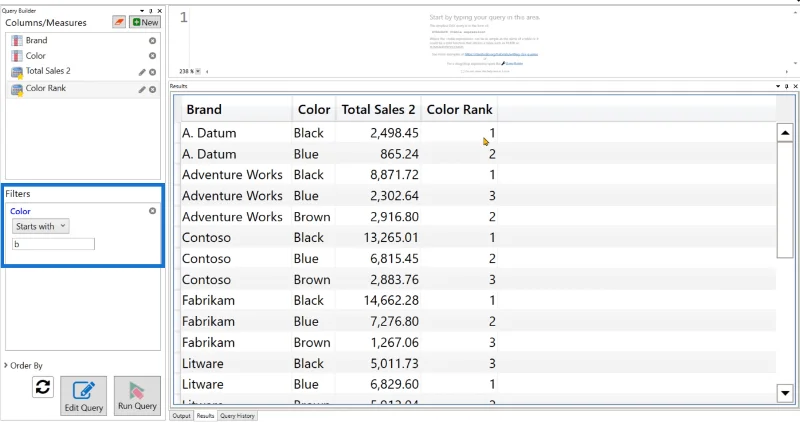Image resolution: width=800 pixels, height=422 pixels.
Task: Click the cell value 8,871.72
Action: pos(394,175)
